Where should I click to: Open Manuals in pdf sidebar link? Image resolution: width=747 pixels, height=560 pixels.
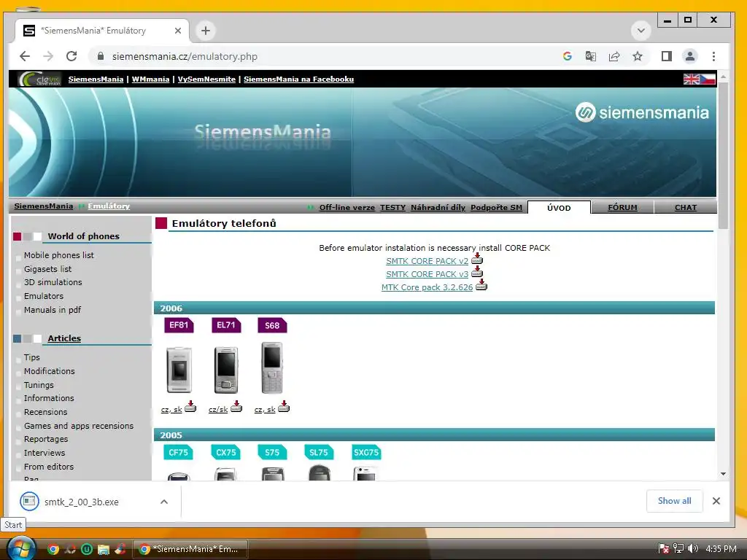pyautogui.click(x=53, y=310)
